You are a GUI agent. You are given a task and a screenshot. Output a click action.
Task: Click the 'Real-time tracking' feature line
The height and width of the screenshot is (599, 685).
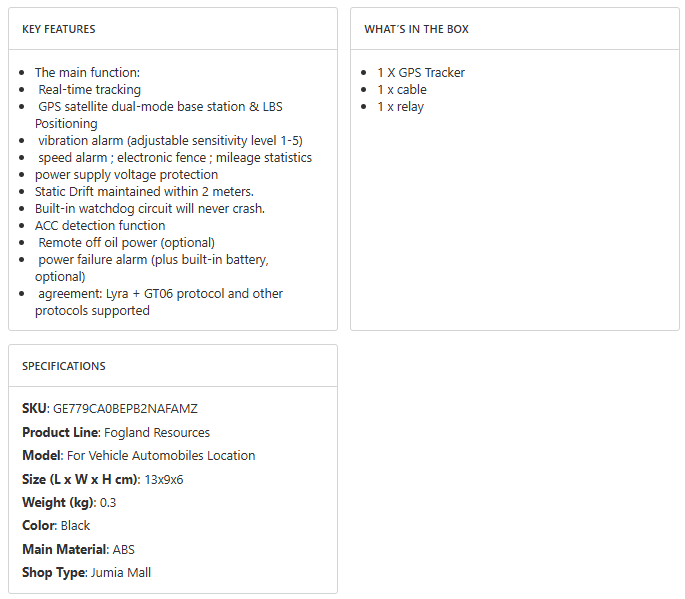tap(89, 90)
